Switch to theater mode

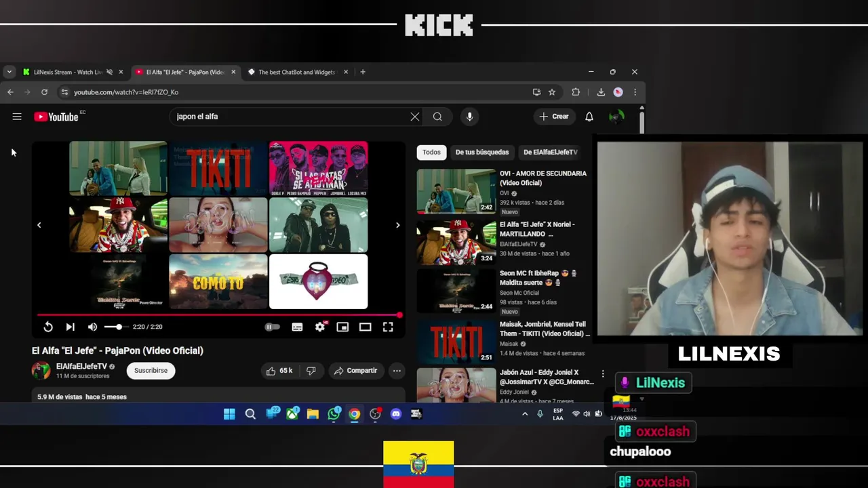(365, 327)
